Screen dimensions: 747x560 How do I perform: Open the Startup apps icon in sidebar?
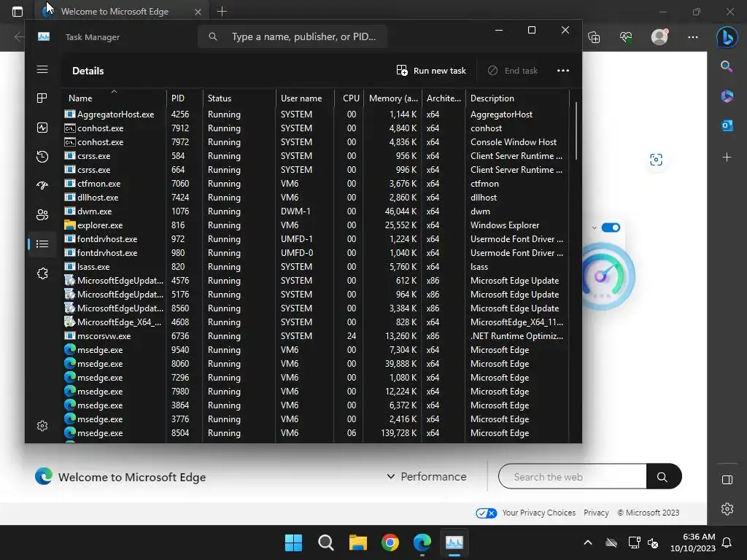click(x=42, y=186)
